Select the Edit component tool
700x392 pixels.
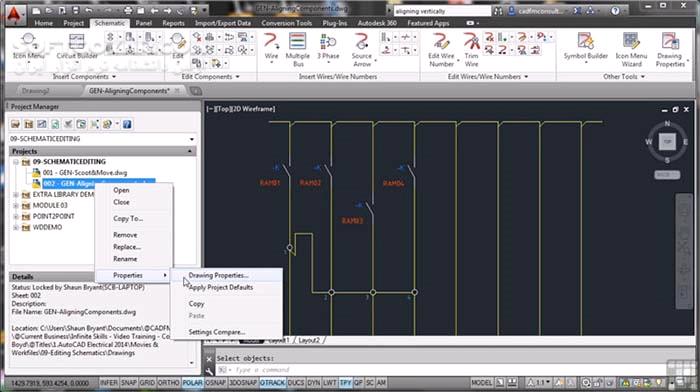pos(178,46)
